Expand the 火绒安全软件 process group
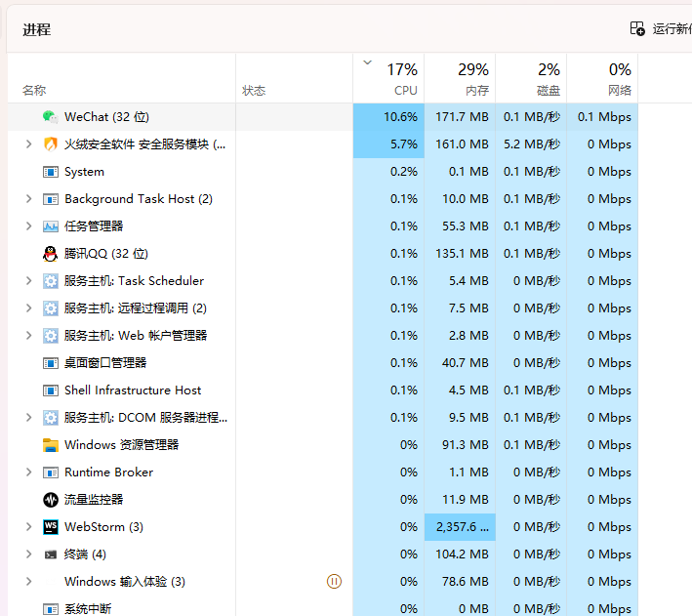Image resolution: width=692 pixels, height=616 pixels. [28, 144]
